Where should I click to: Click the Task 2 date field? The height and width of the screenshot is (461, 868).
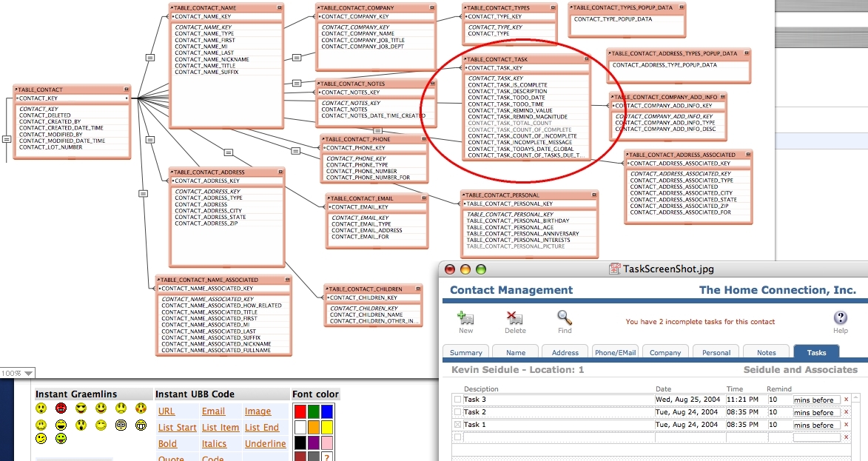coord(689,411)
